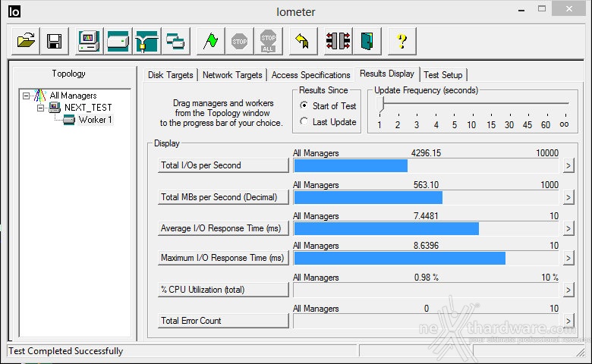
Task: Stop current test STOP icon
Action: pyautogui.click(x=239, y=41)
